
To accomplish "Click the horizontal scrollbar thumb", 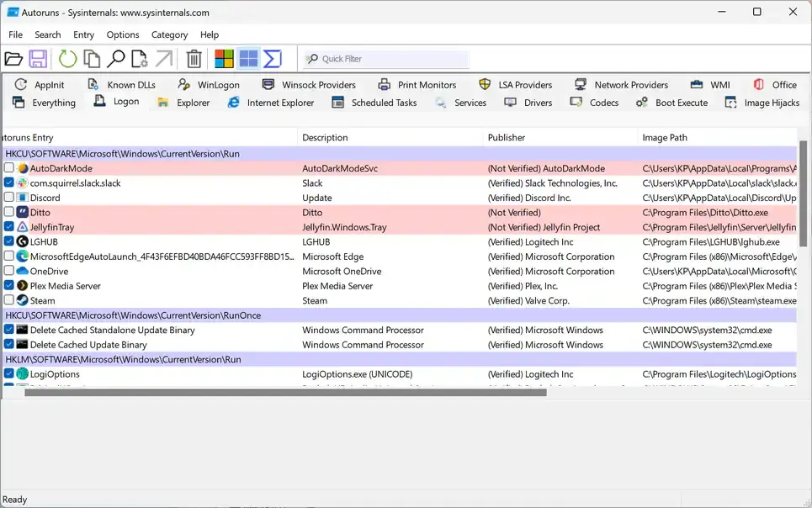I will click(286, 391).
